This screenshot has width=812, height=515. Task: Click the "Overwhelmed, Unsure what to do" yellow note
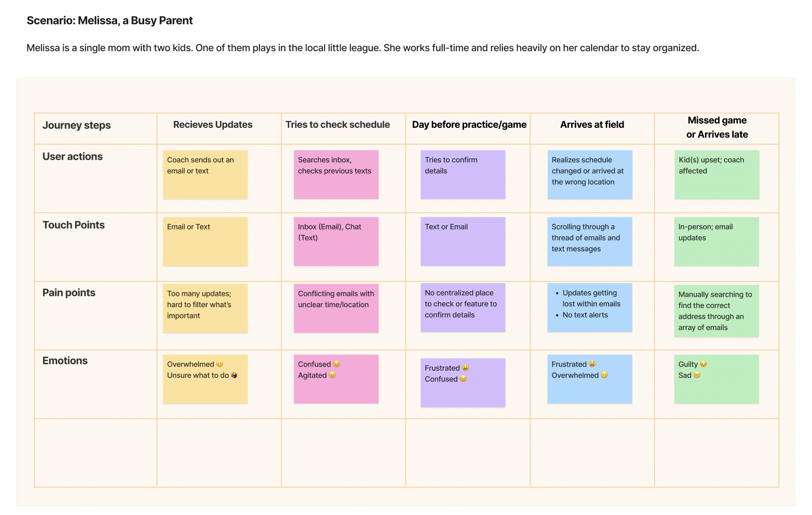205,379
